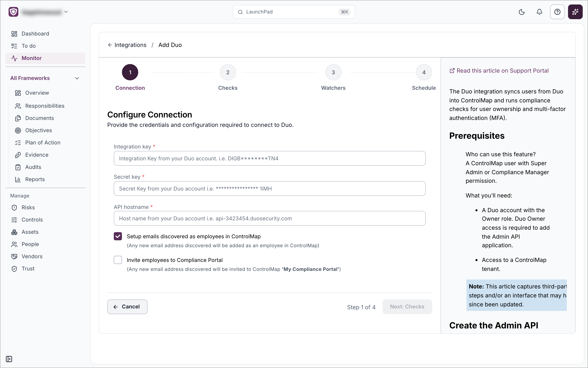Click the ControlMap shield logo
The height and width of the screenshot is (368, 588).
pyautogui.click(x=13, y=12)
